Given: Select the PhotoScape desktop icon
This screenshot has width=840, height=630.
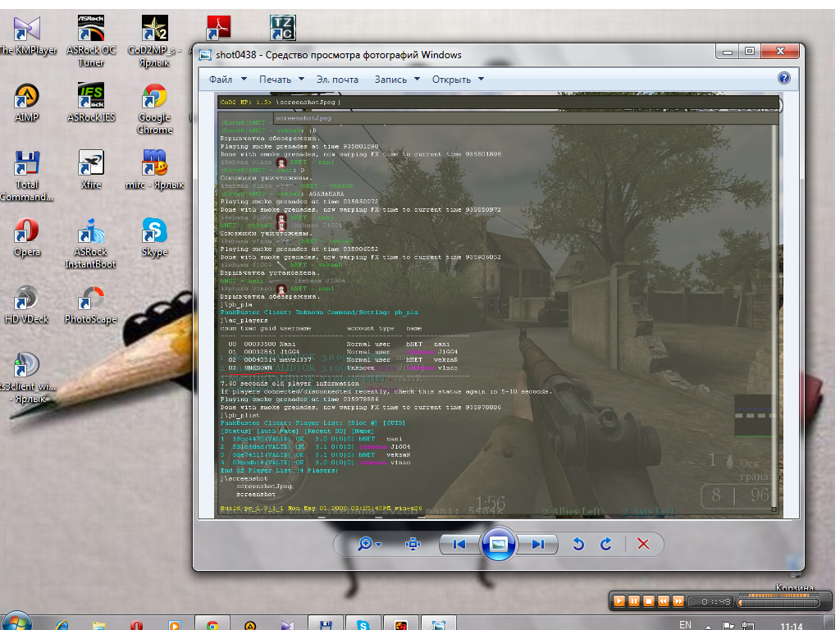Looking at the screenshot, I should [x=90, y=305].
